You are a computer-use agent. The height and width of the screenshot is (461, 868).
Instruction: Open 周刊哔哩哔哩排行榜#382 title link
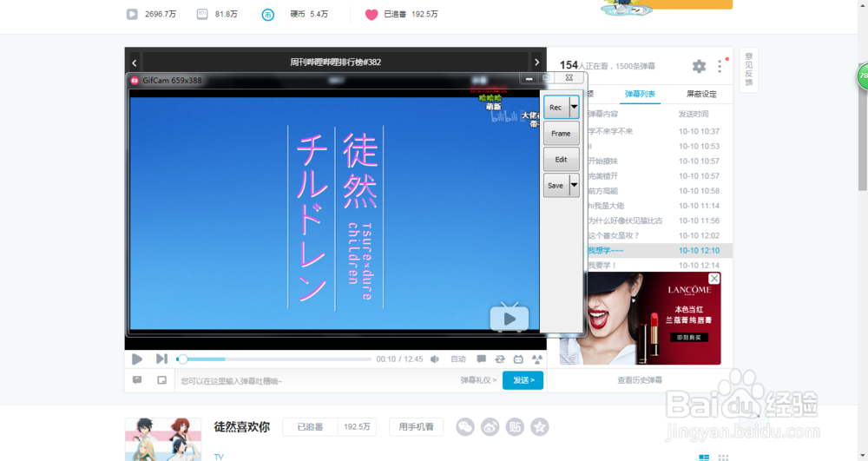coord(335,62)
